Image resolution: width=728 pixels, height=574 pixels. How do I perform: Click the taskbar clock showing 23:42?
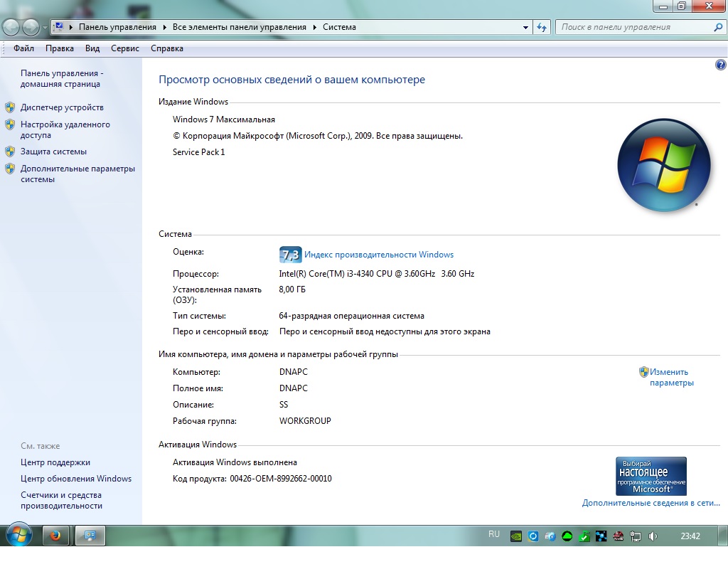690,536
